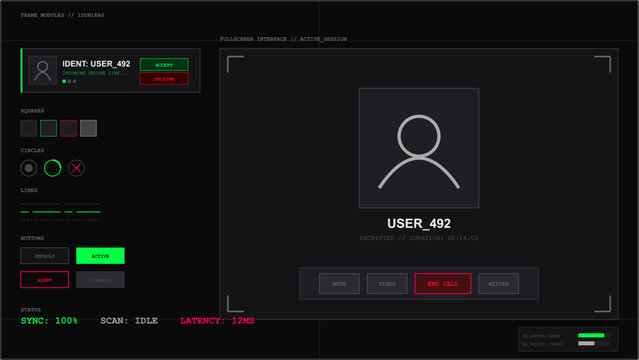Screen dimensions: 639x360
Task: Select the grey filled-dot circle
Action: (x=29, y=168)
